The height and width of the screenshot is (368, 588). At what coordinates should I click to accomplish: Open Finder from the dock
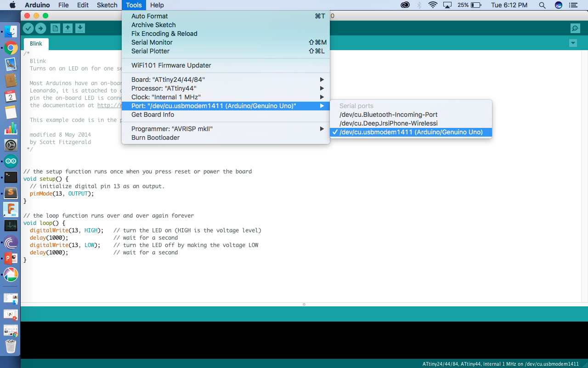[x=11, y=32]
